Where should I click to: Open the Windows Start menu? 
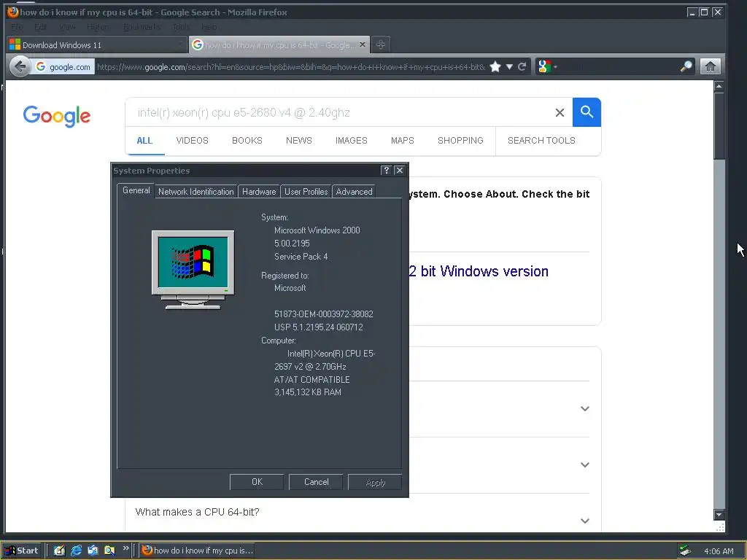23,551
